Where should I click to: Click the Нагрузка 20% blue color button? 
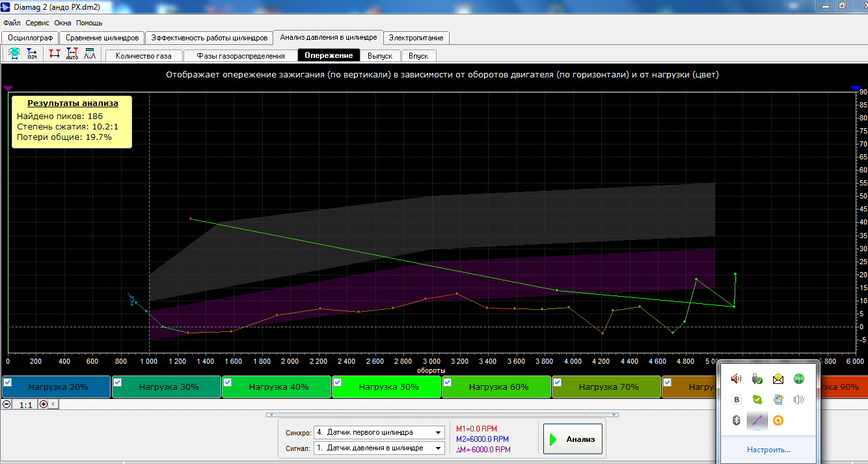click(56, 387)
